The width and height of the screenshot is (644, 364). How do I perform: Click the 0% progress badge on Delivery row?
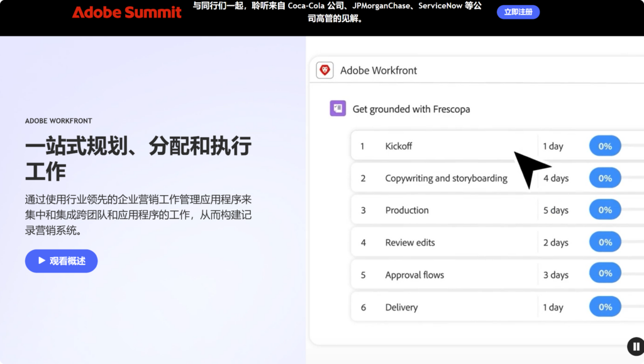coord(604,307)
